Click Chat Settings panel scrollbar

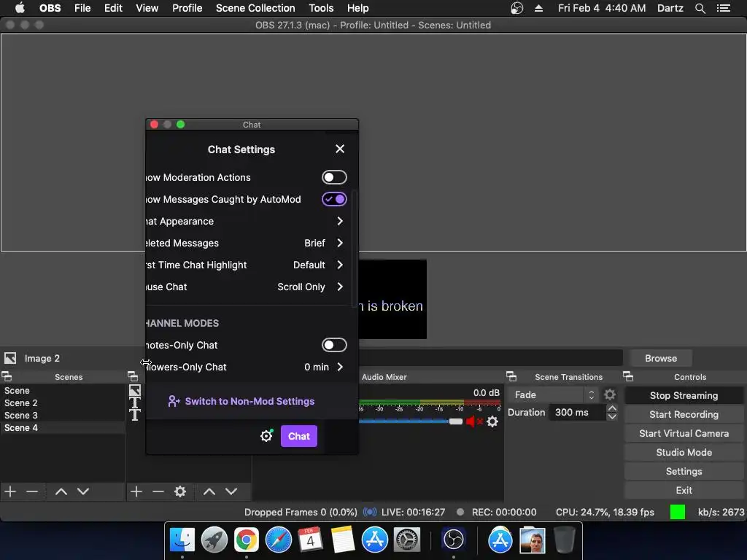coord(354,249)
